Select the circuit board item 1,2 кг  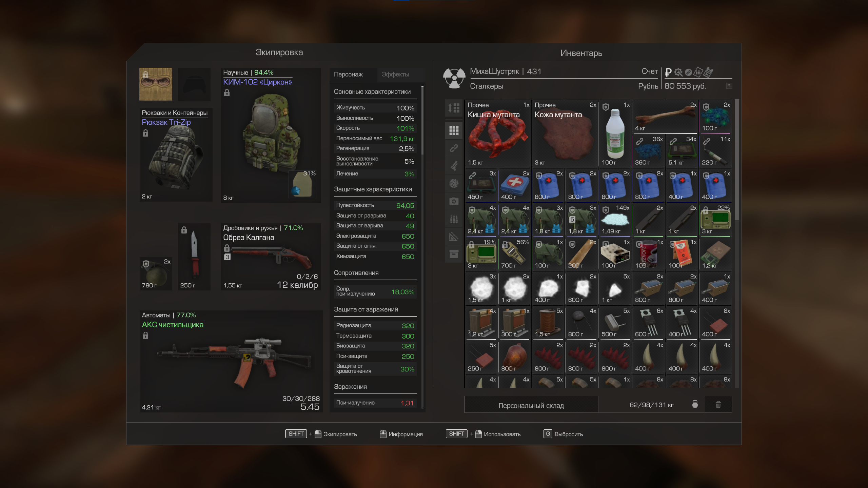pyautogui.click(x=715, y=254)
